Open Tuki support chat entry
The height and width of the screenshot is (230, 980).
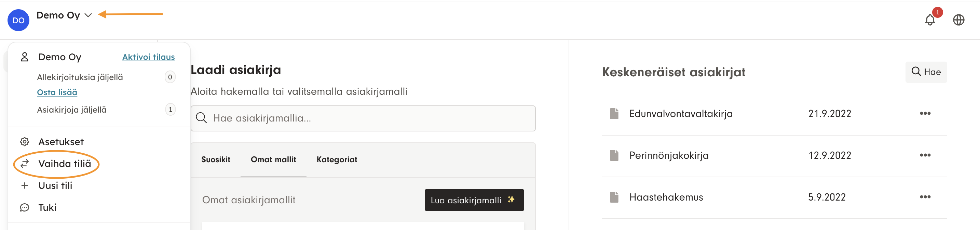tap(47, 207)
